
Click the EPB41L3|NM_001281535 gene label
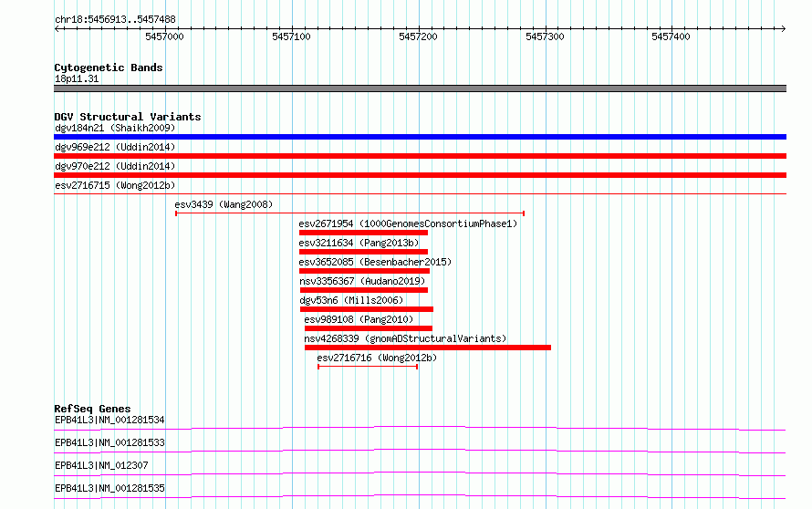tap(109, 488)
